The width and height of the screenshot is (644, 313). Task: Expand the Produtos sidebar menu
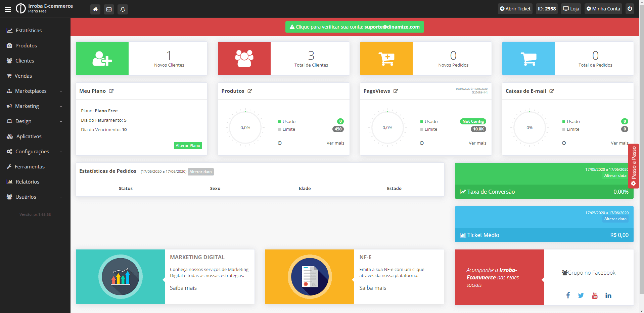35,46
